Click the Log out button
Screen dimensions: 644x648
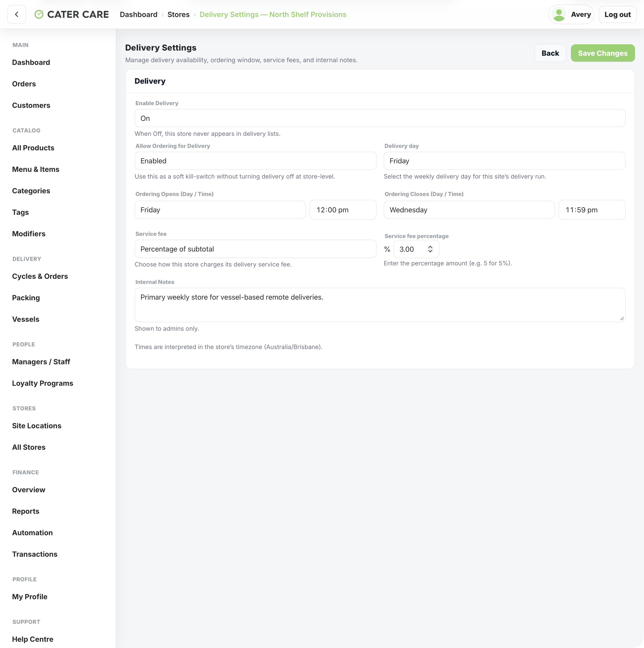pyautogui.click(x=617, y=14)
